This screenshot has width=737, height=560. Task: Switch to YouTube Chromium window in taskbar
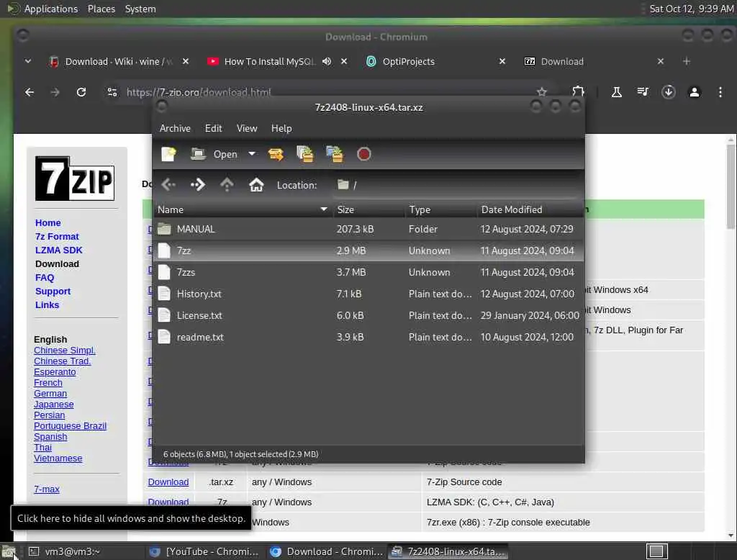204,551
